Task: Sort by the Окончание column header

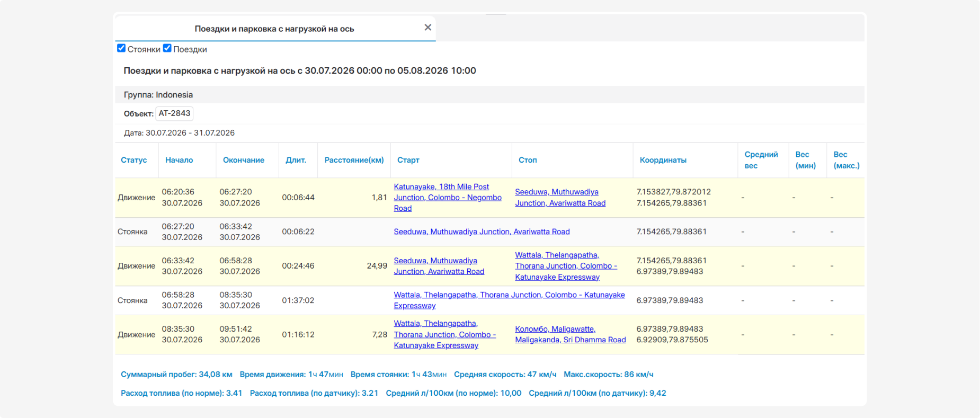Action: tap(244, 160)
